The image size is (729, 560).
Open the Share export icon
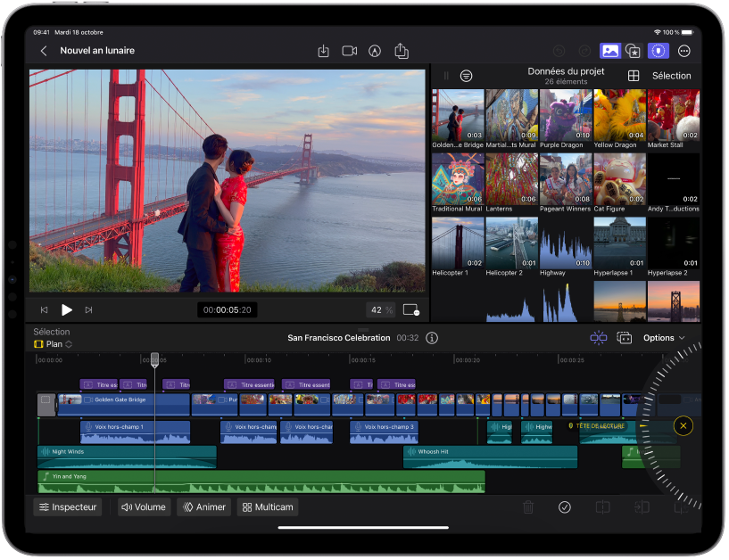[x=401, y=51]
